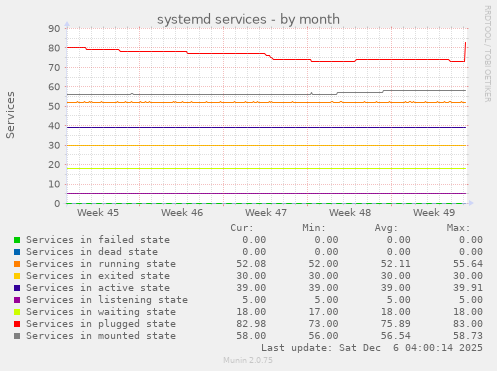The height and width of the screenshot is (371, 497).
Task: Click the mounted state average 56.54
Action: pyautogui.click(x=396, y=336)
